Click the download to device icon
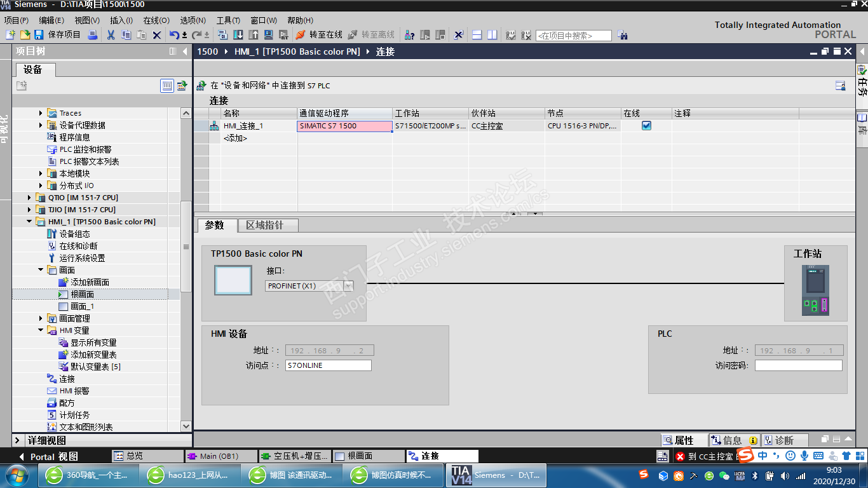Image resolution: width=868 pixels, height=488 pixels. (238, 35)
